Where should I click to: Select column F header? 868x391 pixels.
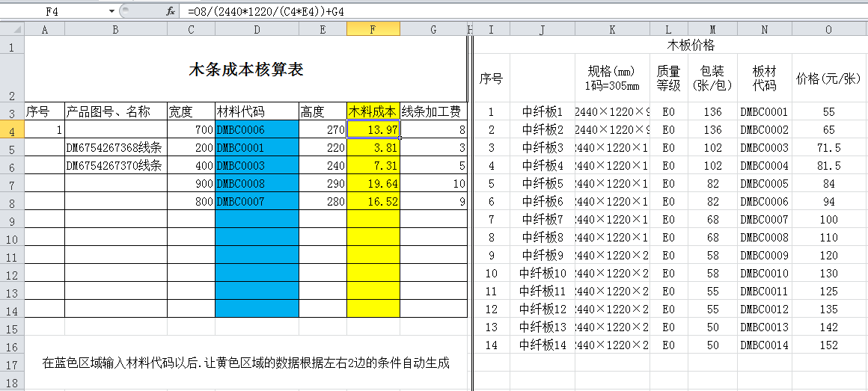[x=373, y=29]
